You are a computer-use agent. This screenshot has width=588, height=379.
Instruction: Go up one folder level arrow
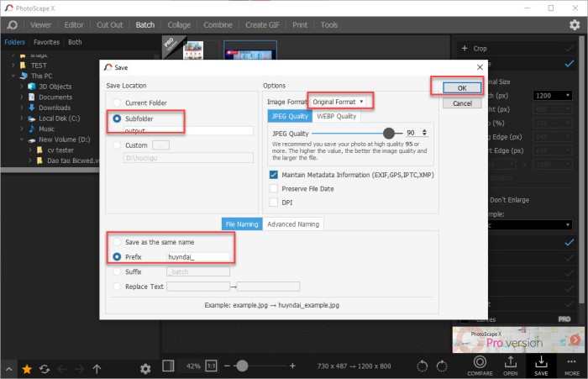[97, 368]
